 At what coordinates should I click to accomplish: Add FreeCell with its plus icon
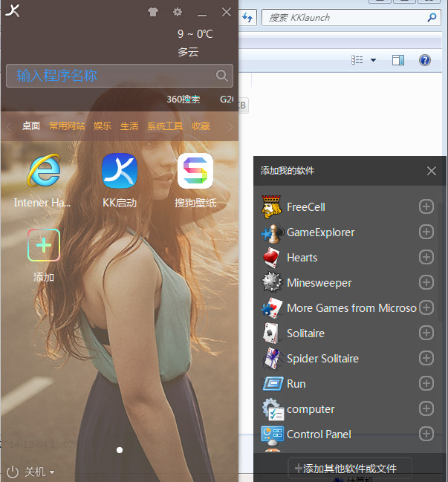pos(426,206)
